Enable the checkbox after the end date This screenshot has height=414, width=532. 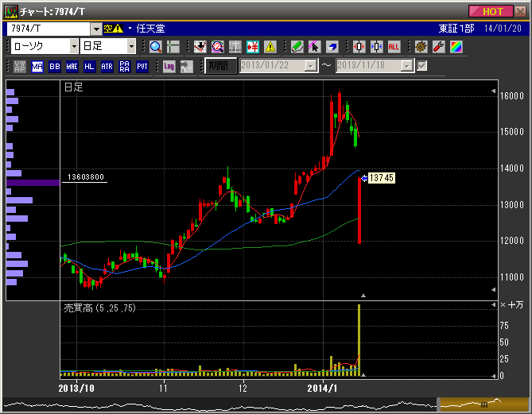click(x=422, y=65)
